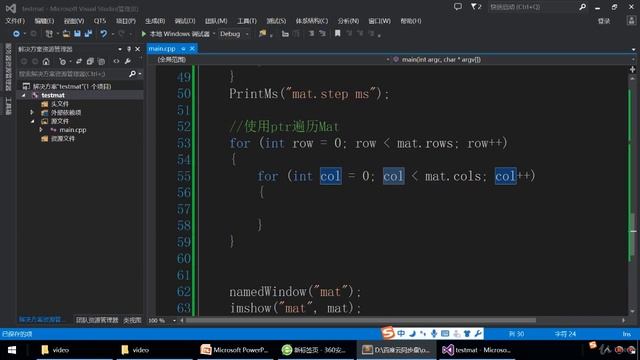Open the File menu (文件)
This screenshot has height=360, width=640.
pyautogui.click(x=15, y=21)
